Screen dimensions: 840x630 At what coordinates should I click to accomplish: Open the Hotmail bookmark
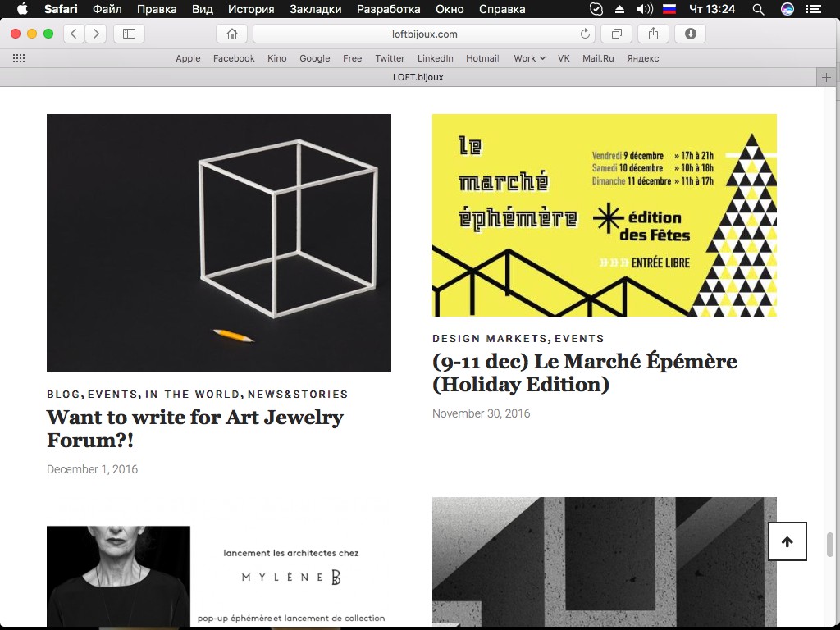pos(482,58)
